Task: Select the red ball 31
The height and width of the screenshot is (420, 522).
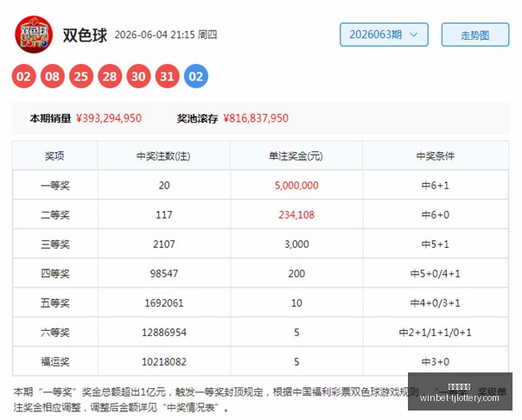Action: point(167,77)
